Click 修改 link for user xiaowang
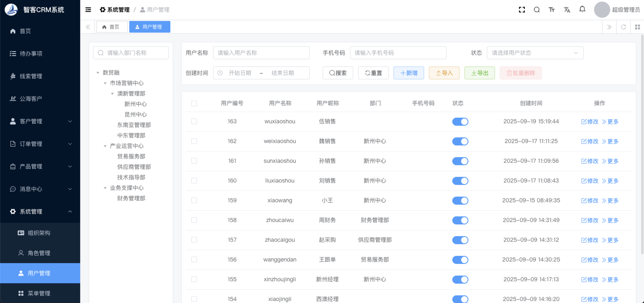This screenshot has width=644, height=303. [590, 201]
